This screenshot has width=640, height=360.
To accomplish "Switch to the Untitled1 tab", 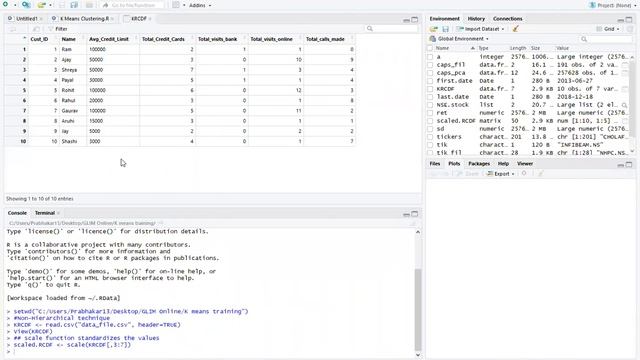I will [27, 19].
